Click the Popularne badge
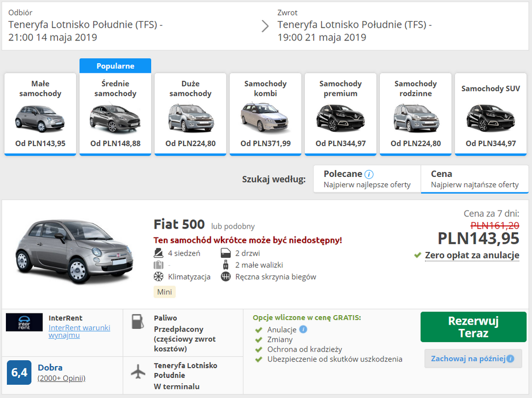This screenshot has height=398, width=532. point(115,66)
